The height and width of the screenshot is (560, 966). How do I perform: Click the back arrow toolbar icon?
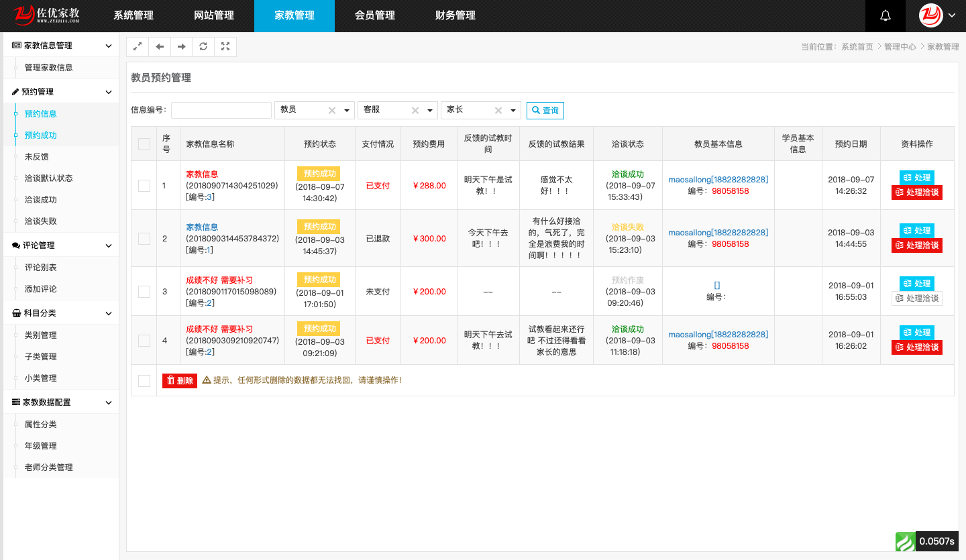pos(160,47)
